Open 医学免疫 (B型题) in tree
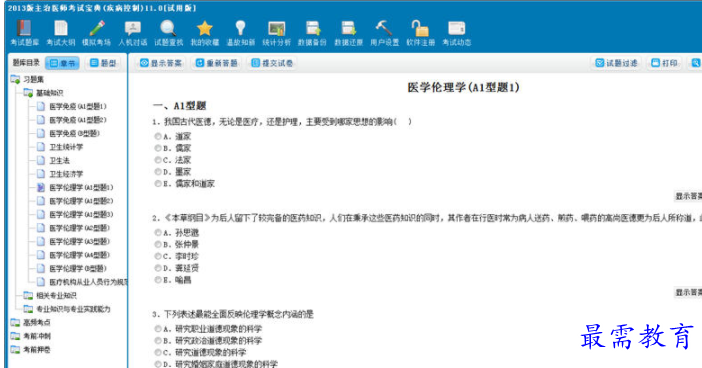The width and height of the screenshot is (702, 368). point(68,133)
